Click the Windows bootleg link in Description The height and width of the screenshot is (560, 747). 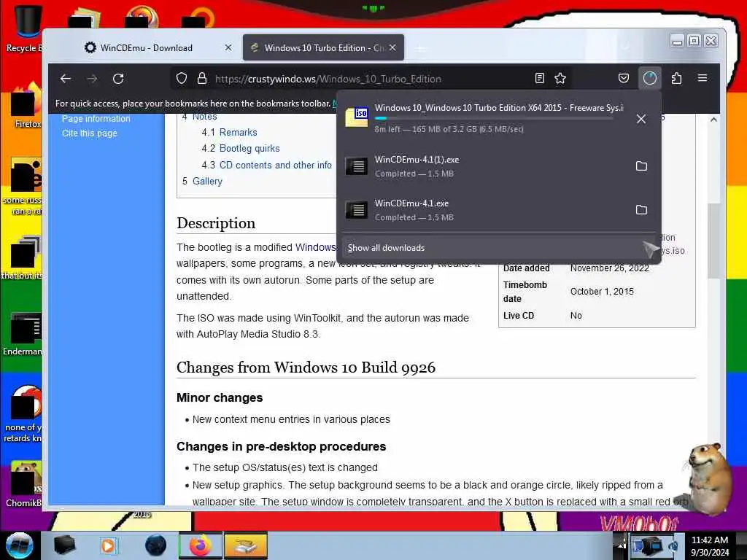[315, 248]
